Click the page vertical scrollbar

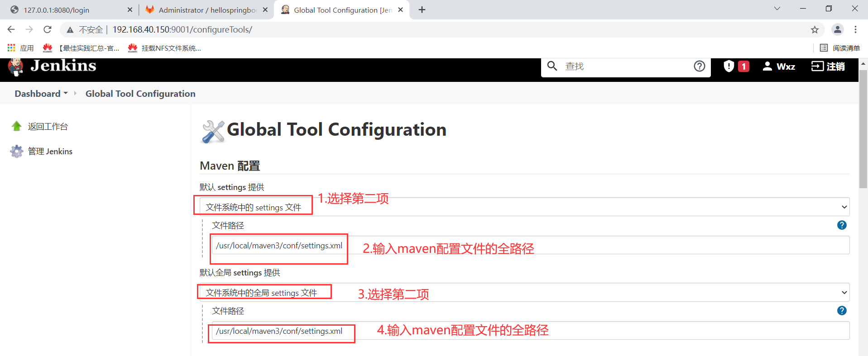(x=863, y=129)
